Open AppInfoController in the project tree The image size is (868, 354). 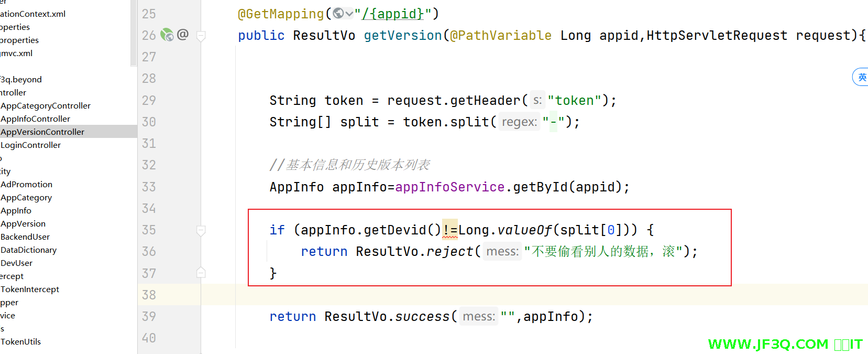click(35, 119)
